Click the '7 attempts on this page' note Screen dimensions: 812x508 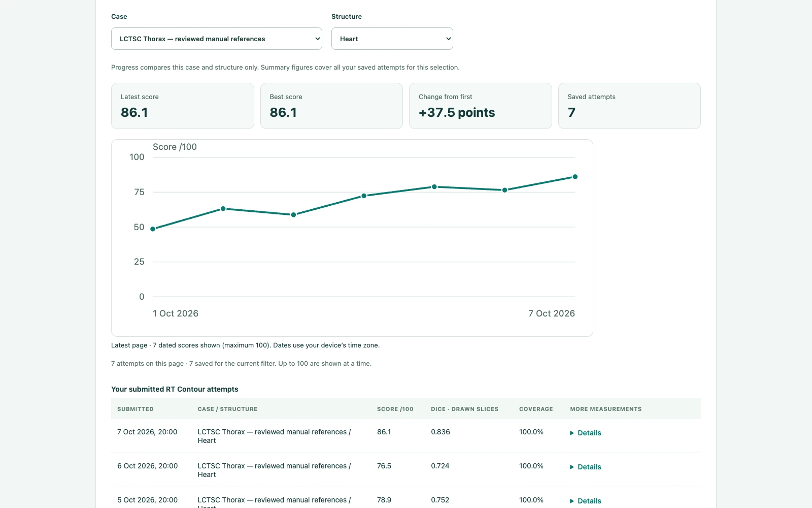point(241,363)
